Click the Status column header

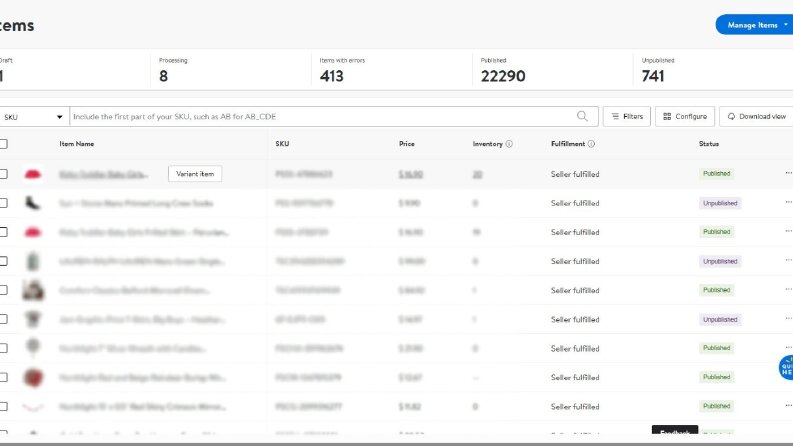[709, 144]
